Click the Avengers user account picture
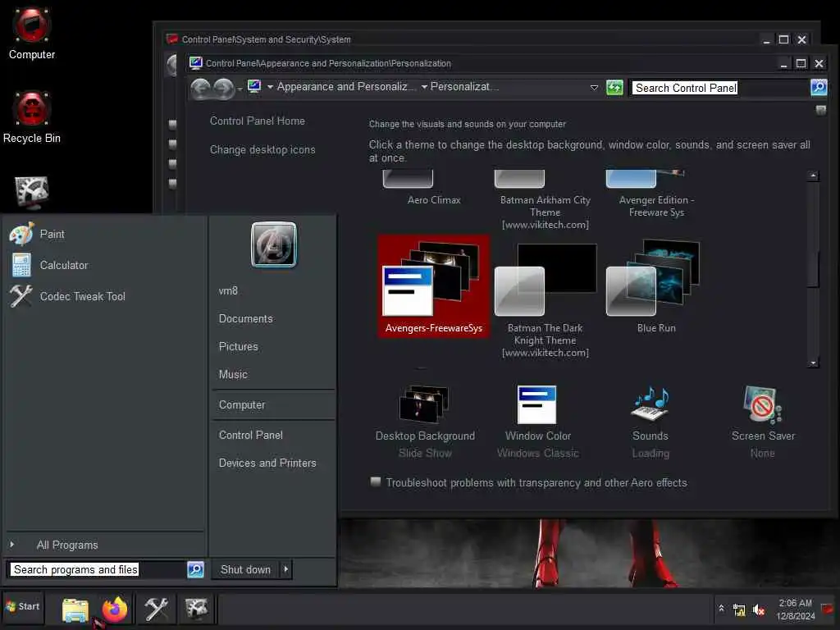This screenshot has height=630, width=840. point(273,244)
